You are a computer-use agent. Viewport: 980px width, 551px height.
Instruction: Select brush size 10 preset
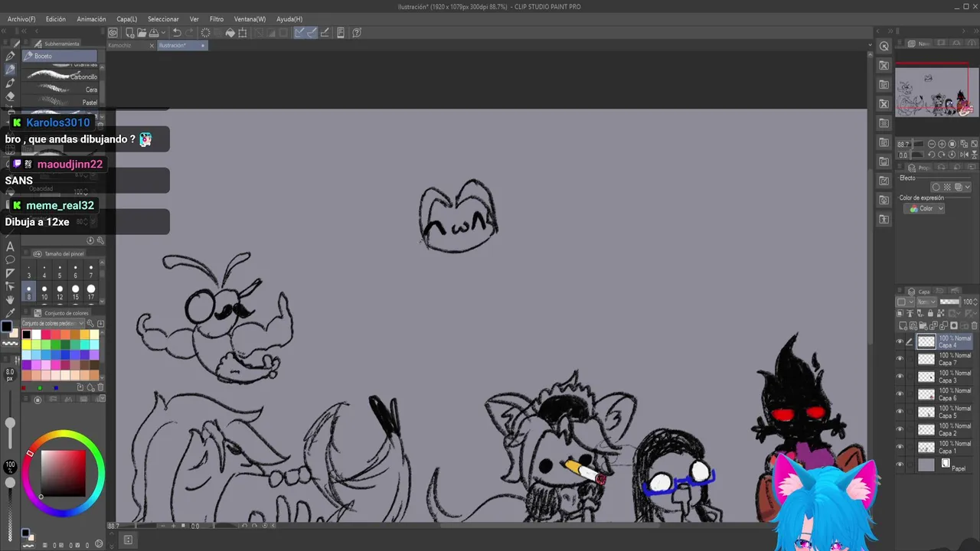(x=44, y=292)
